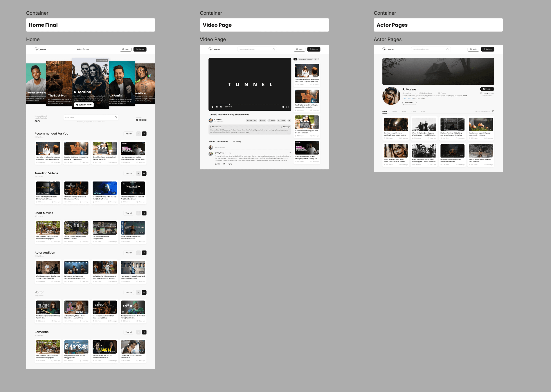Image resolution: width=551 pixels, height=392 pixels.
Task: Select the 'All' filter chip above suggested videos
Action: pyautogui.click(x=295, y=59)
